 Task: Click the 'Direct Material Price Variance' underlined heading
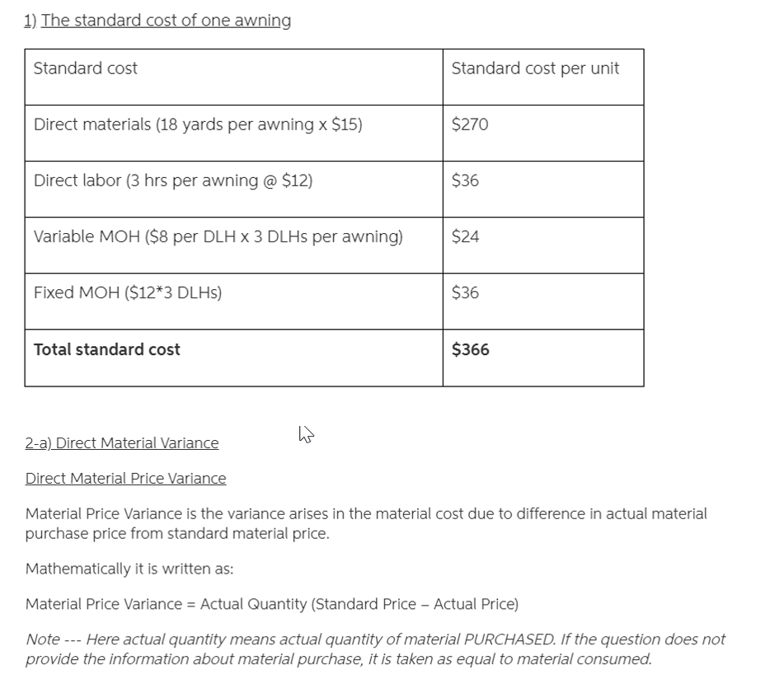[125, 479]
